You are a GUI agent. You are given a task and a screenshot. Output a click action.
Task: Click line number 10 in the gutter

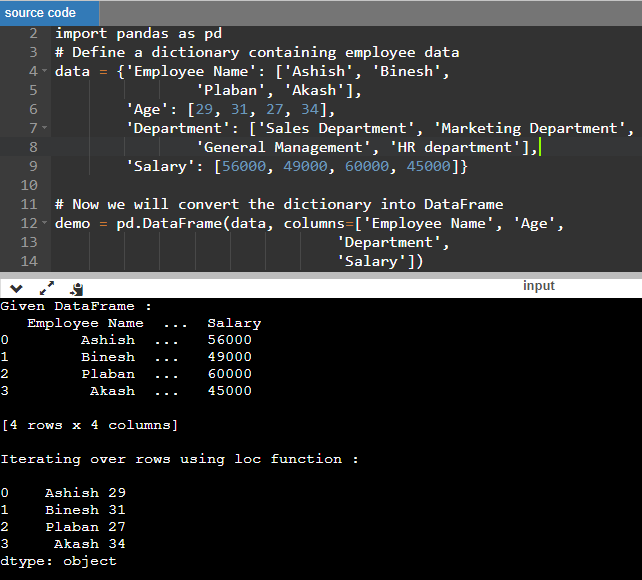28,185
